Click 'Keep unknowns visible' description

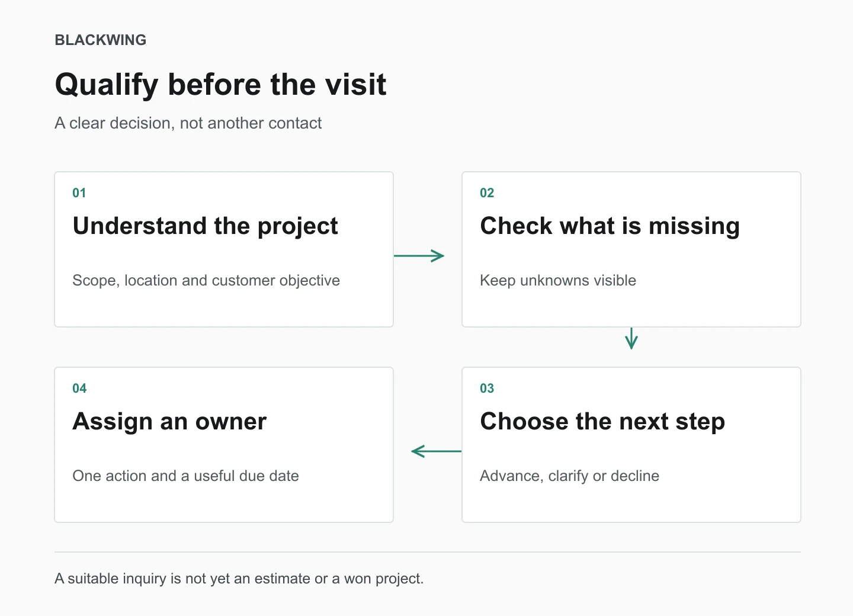(x=558, y=280)
